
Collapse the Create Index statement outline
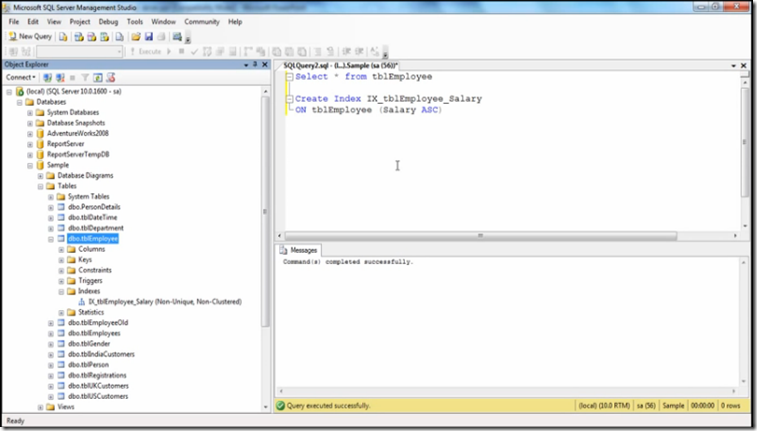pyautogui.click(x=289, y=99)
